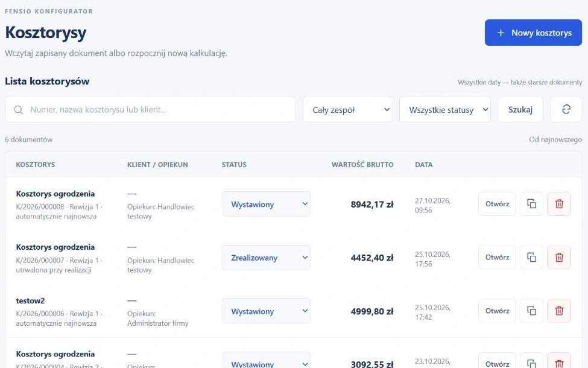
Task: Click the 8942,17 zł gross value
Action: (x=372, y=205)
